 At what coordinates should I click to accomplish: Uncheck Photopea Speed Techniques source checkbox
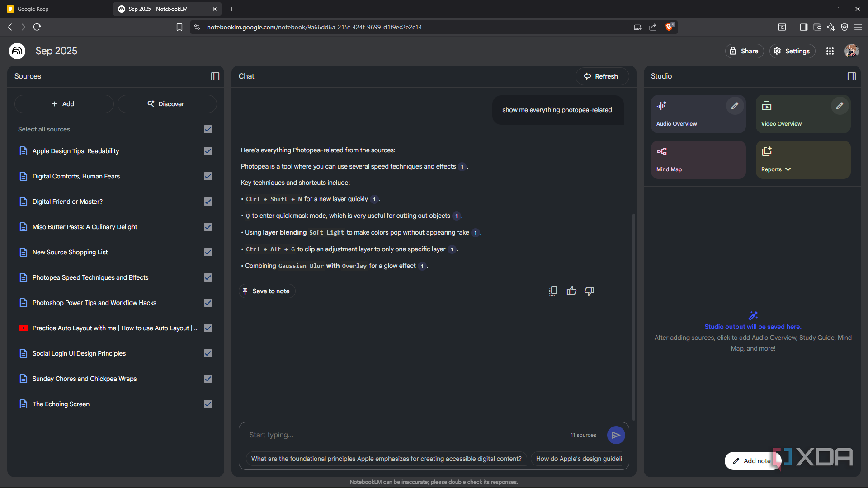coord(208,277)
